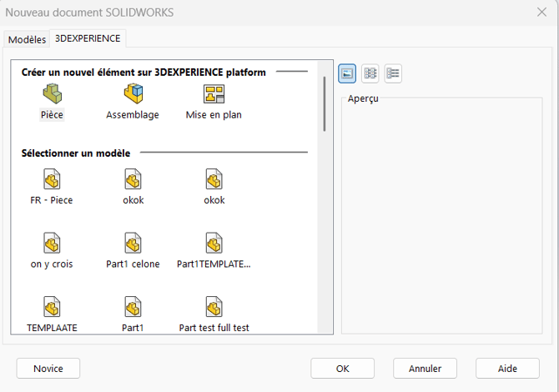The width and height of the screenshot is (559, 392).
Task: Confirm with the OK button
Action: point(343,368)
